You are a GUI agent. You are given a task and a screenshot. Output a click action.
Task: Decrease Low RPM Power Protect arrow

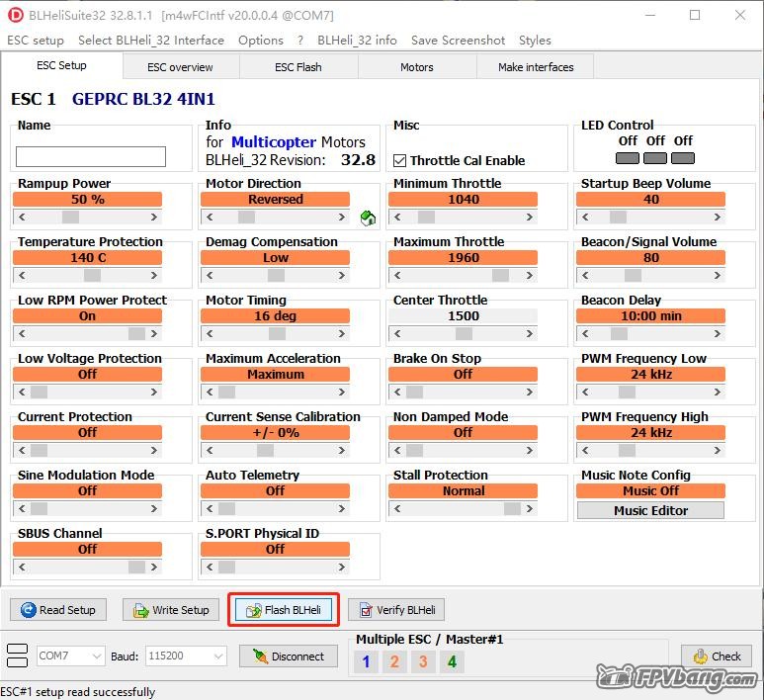tap(22, 334)
